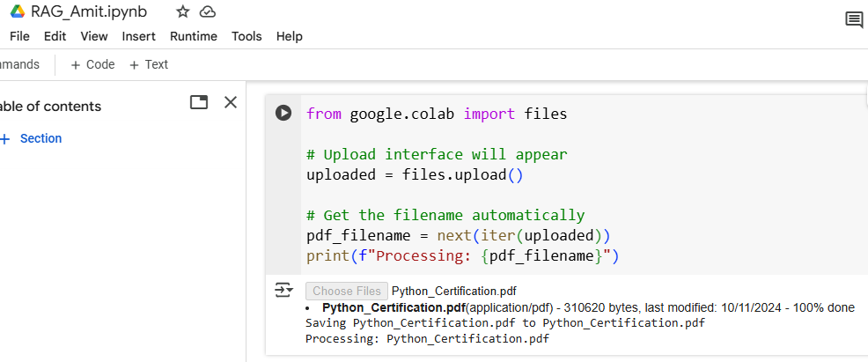Click the filename next to Choose Files
Image resolution: width=868 pixels, height=362 pixels.
click(454, 292)
